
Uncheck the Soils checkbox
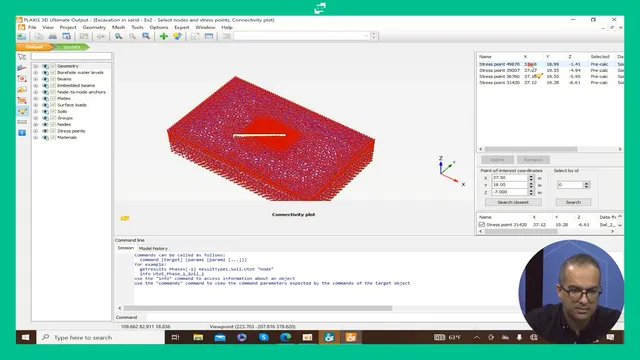tap(53, 111)
